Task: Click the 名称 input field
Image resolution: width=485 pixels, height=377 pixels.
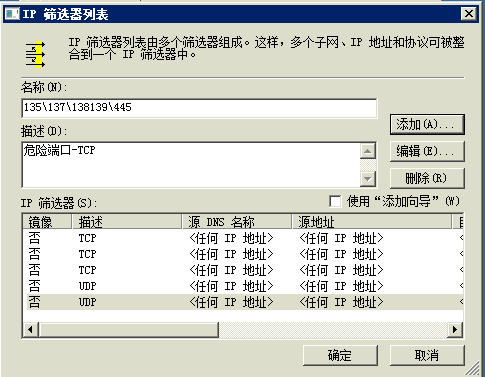Action: point(199,108)
